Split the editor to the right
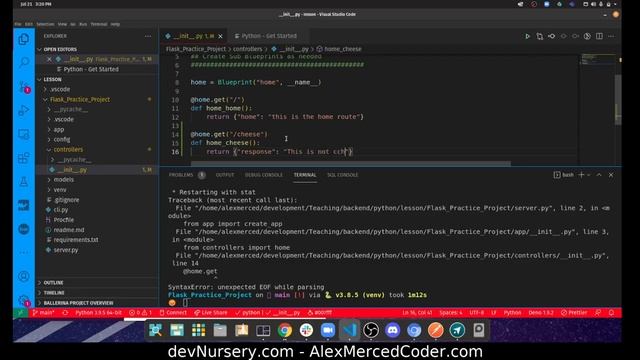The image size is (640, 360). coord(599,36)
